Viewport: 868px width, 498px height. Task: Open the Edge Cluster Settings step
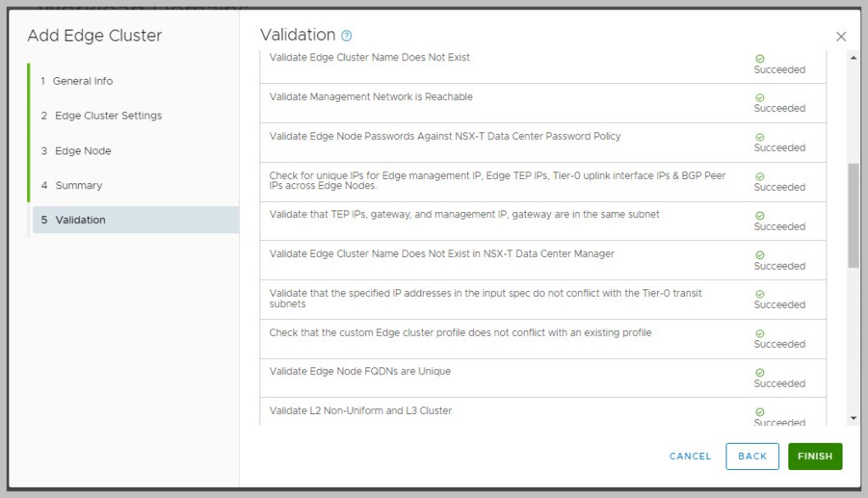click(108, 115)
